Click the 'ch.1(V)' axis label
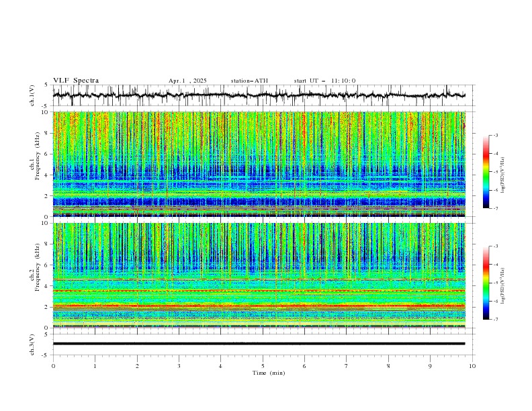 tap(32, 95)
